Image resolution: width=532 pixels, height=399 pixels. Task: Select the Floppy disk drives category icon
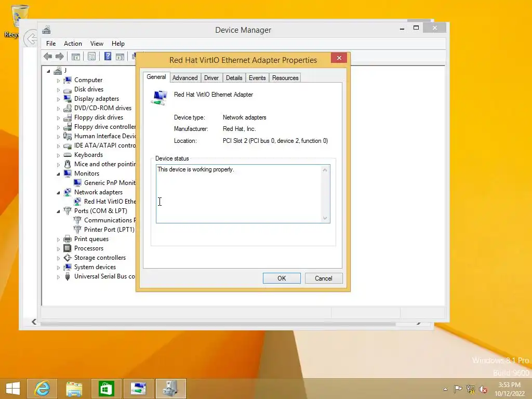[x=68, y=117]
